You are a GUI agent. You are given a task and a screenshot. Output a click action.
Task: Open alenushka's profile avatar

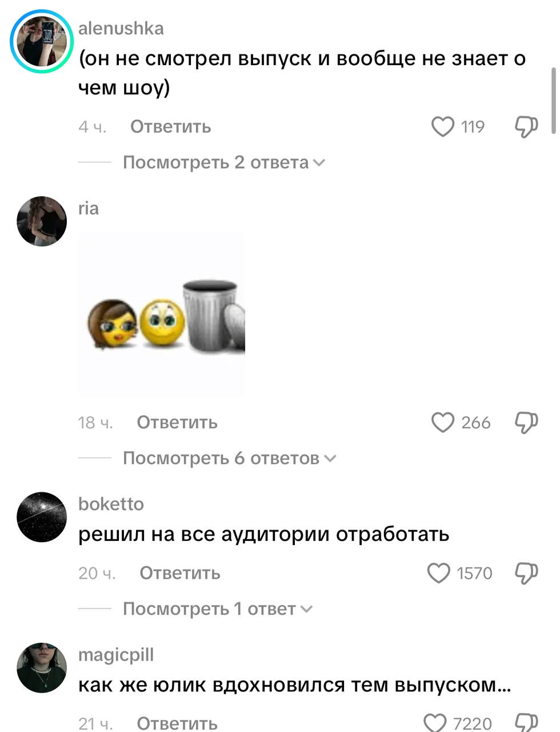point(42,42)
